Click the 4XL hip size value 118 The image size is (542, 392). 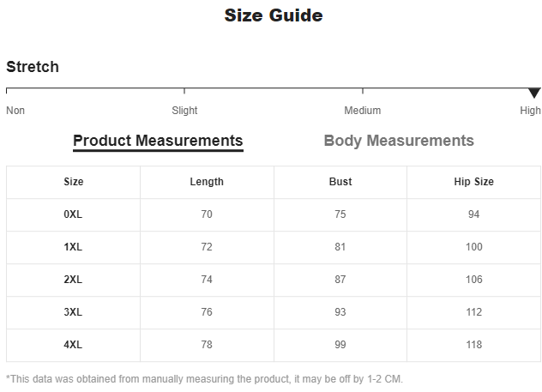click(x=473, y=345)
